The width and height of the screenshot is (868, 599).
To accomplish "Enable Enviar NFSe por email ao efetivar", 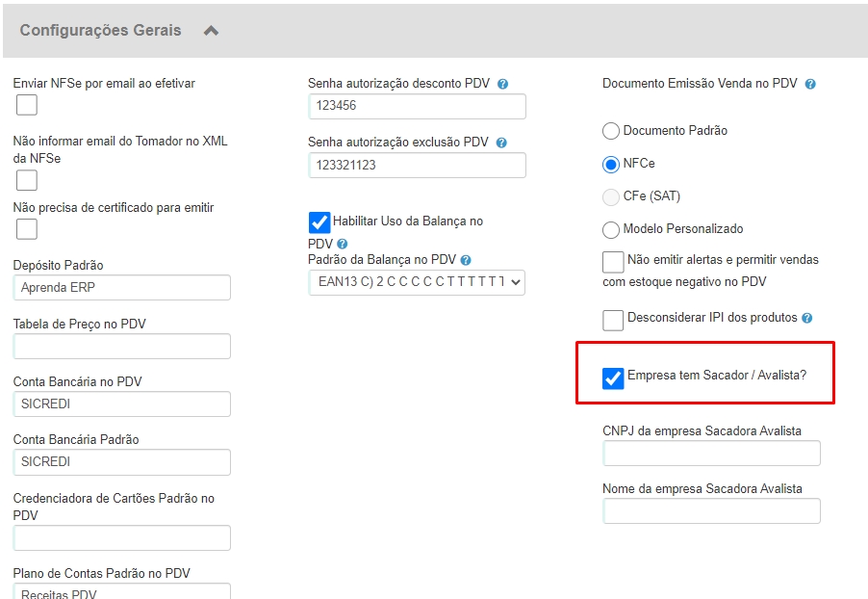I will (27, 105).
